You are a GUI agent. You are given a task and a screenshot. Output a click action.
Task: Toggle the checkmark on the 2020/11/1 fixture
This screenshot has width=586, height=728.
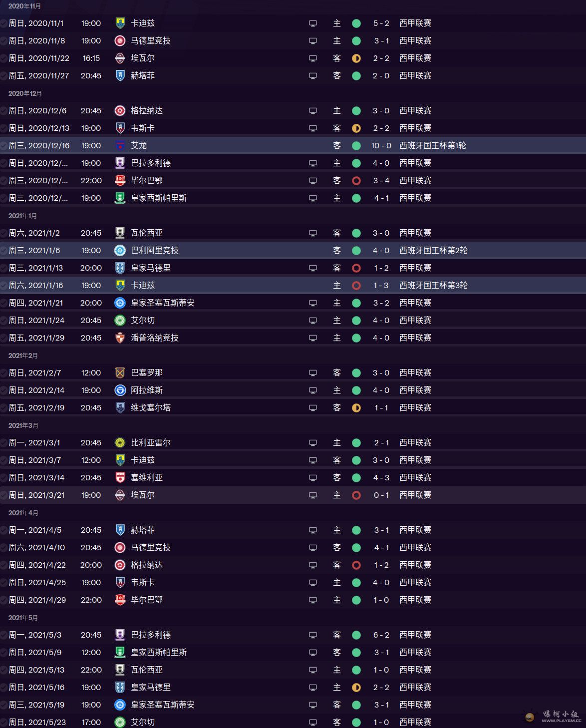(x=3, y=23)
